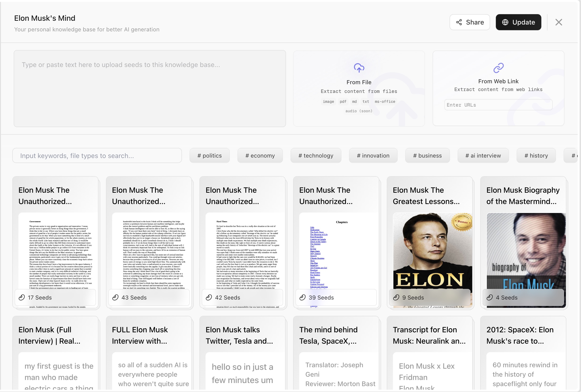Focus the Enter URLs field
Viewport: 581px width, 392px height.
click(x=498, y=105)
